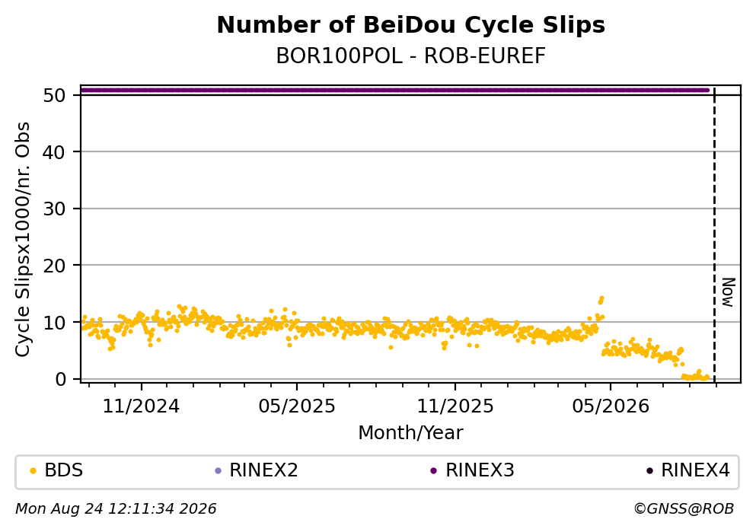The width and height of the screenshot is (756, 532).
Task: Click the purple RINEX3 legend dot
Action: [433, 471]
